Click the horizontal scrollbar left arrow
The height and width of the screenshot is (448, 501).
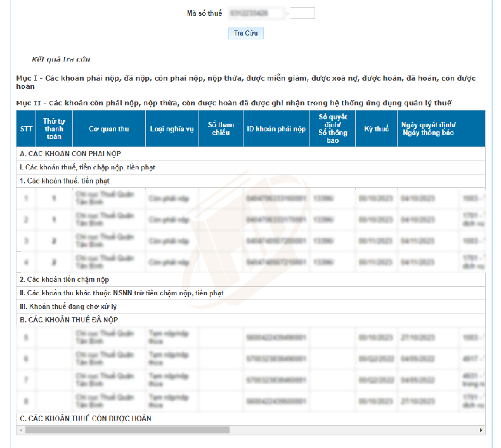(21, 430)
